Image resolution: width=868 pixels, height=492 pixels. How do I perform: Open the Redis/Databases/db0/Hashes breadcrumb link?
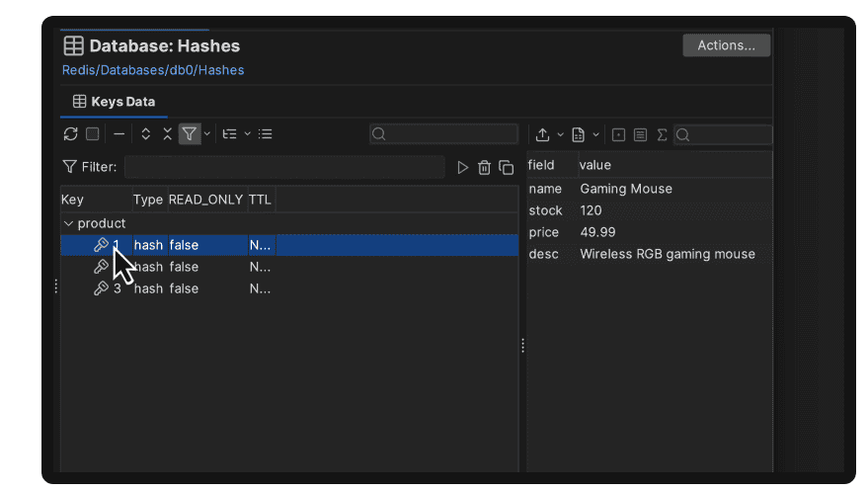coord(153,70)
